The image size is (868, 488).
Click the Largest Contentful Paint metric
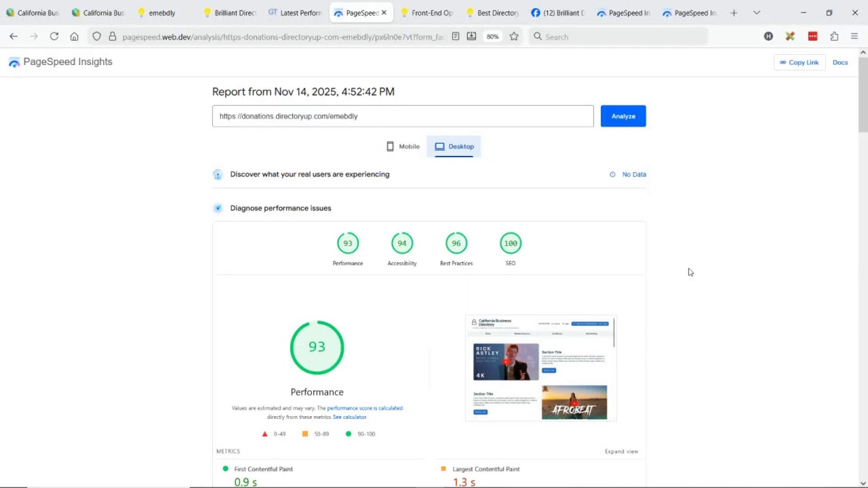486,469
